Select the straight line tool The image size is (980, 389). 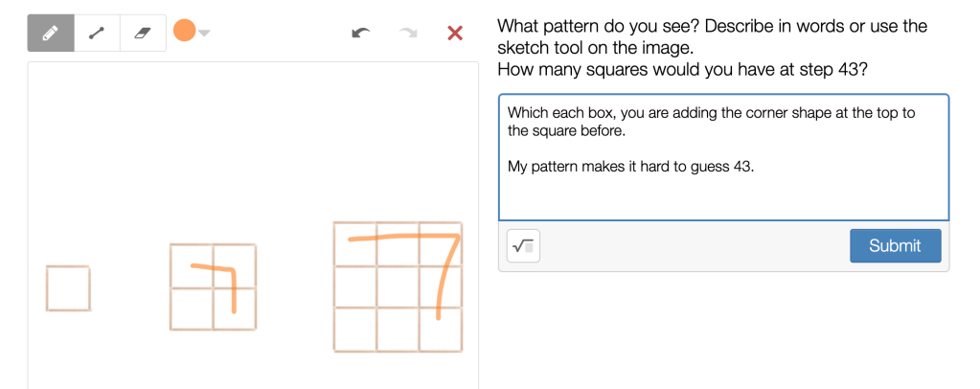[x=96, y=33]
